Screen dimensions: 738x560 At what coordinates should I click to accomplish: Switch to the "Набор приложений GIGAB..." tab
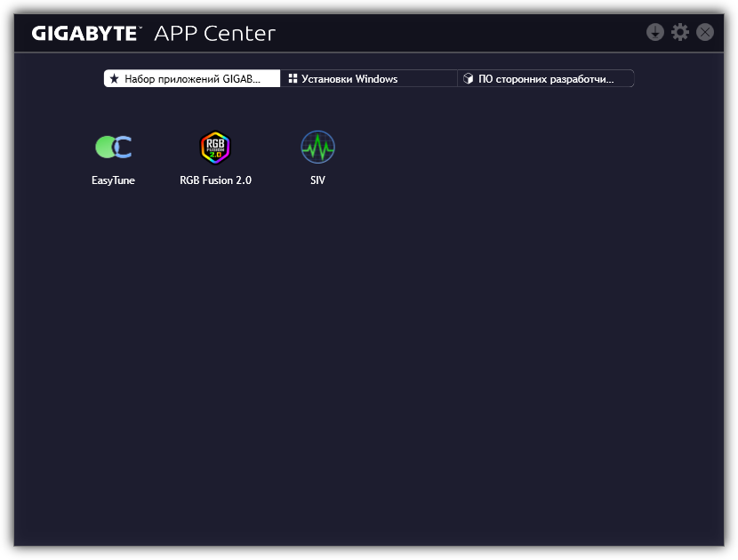[193, 79]
